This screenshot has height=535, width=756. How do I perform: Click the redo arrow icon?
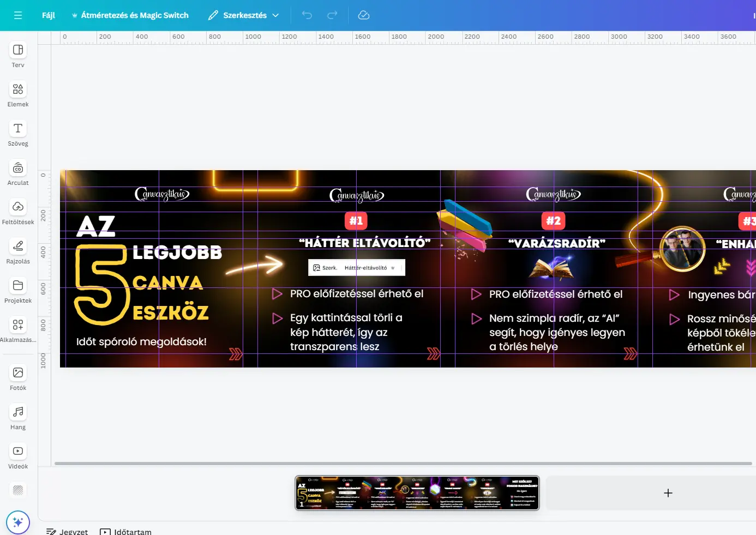[x=332, y=15]
